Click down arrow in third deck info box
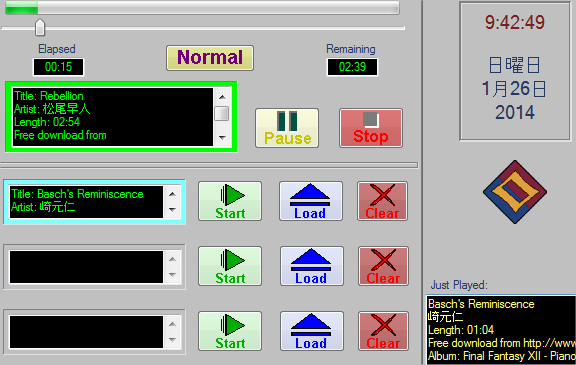The width and height of the screenshot is (576, 365). point(172,340)
